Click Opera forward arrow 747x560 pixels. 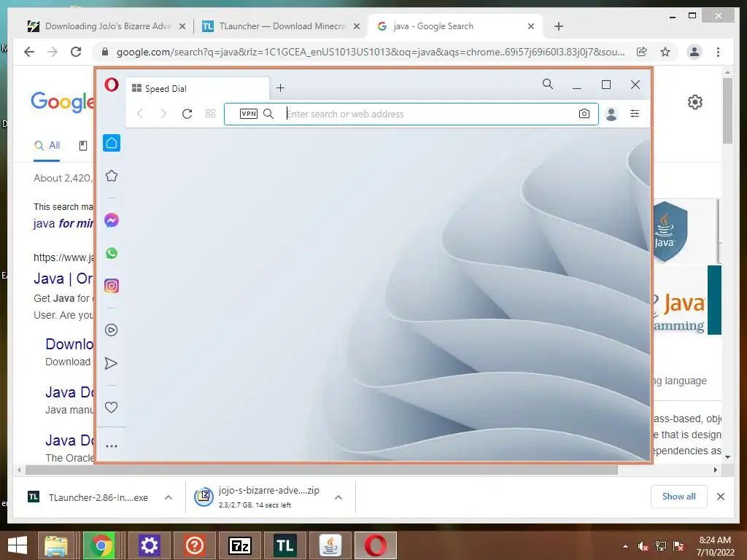tap(163, 114)
